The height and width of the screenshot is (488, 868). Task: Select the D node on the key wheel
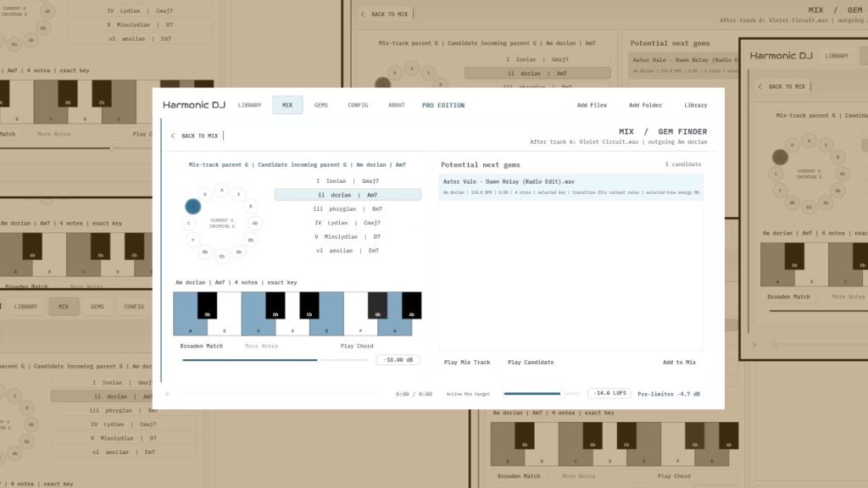point(205,194)
